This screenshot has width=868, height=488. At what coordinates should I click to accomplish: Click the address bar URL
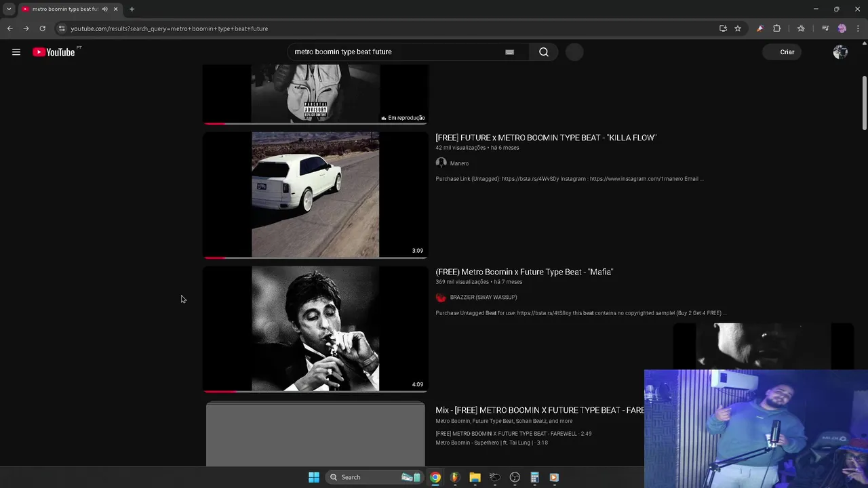170,28
